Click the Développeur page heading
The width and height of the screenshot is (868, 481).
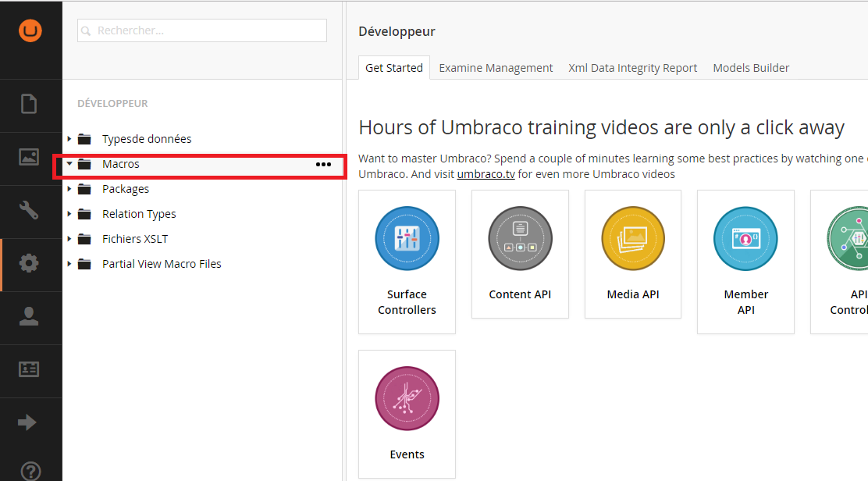click(x=397, y=31)
